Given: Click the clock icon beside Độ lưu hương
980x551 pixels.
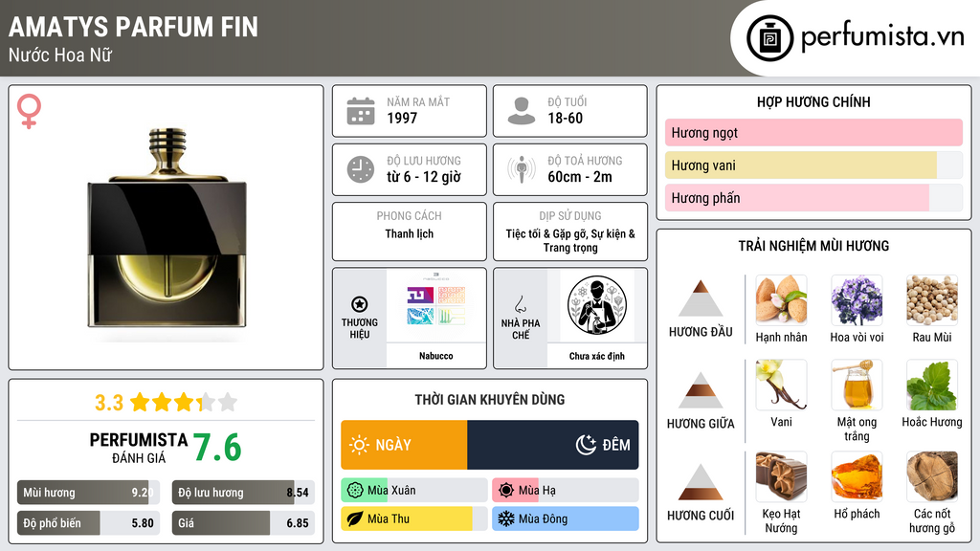Looking at the screenshot, I should [361, 169].
